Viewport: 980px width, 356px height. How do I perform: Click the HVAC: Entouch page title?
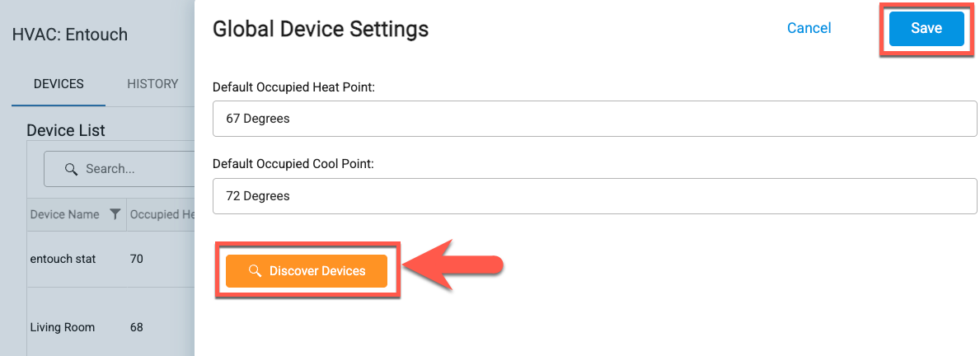click(70, 35)
